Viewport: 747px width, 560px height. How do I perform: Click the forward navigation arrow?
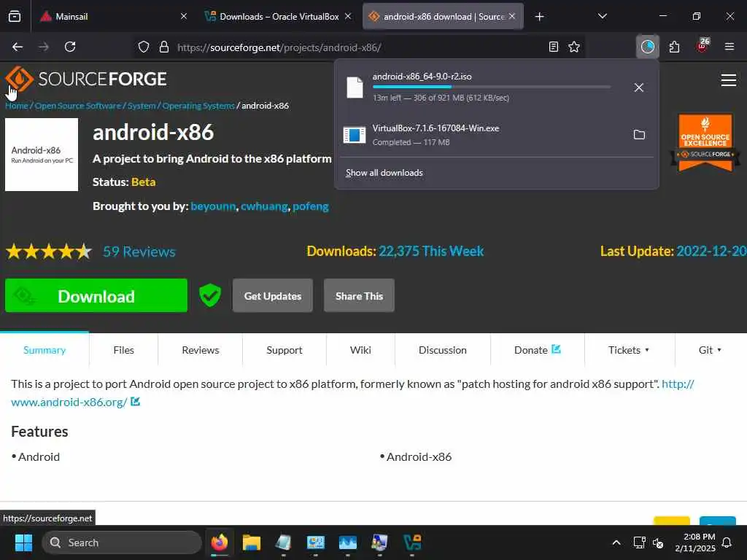[x=44, y=47]
